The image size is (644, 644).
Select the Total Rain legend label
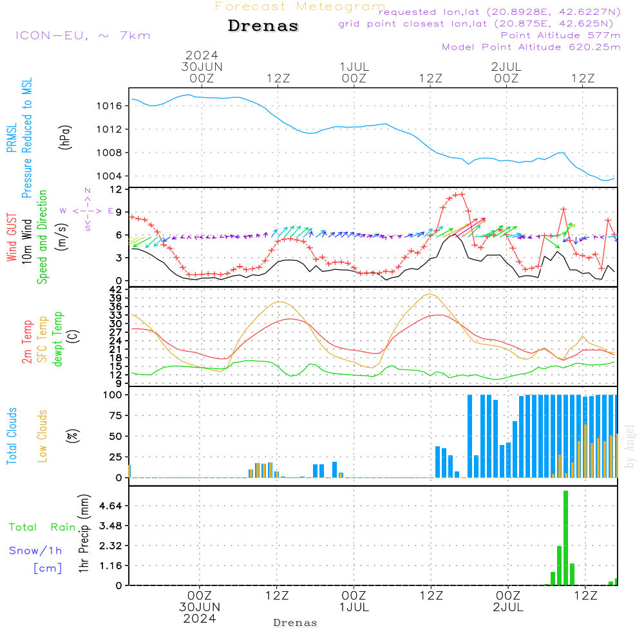[42, 527]
